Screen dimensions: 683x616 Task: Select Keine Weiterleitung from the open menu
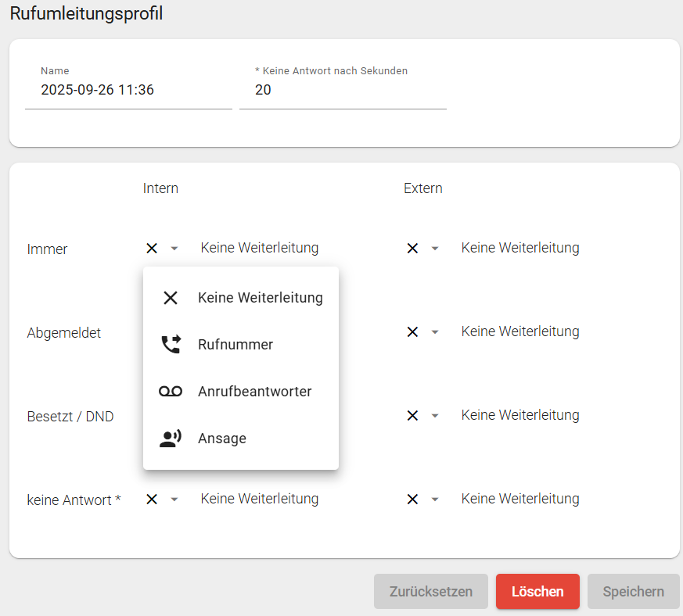point(260,298)
